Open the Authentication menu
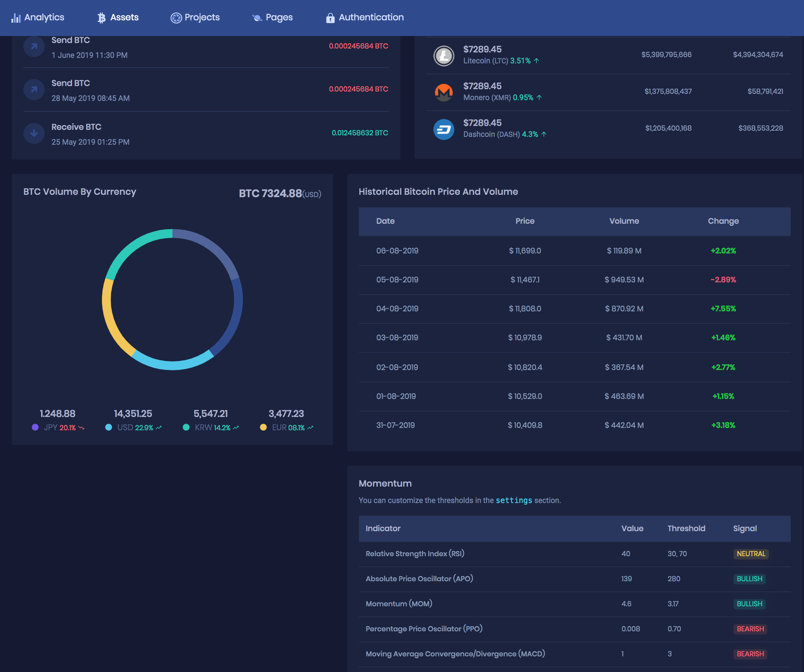This screenshot has width=804, height=672. pyautogui.click(x=365, y=18)
